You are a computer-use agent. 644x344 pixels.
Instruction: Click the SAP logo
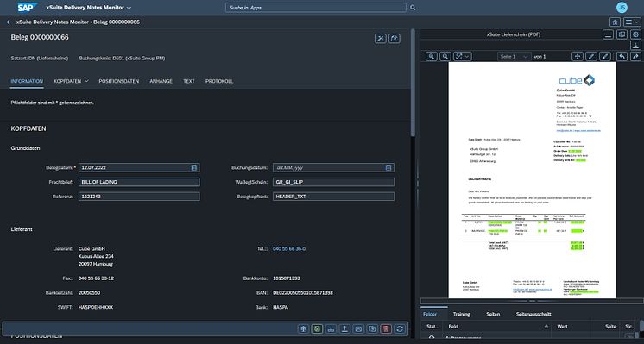click(28, 8)
